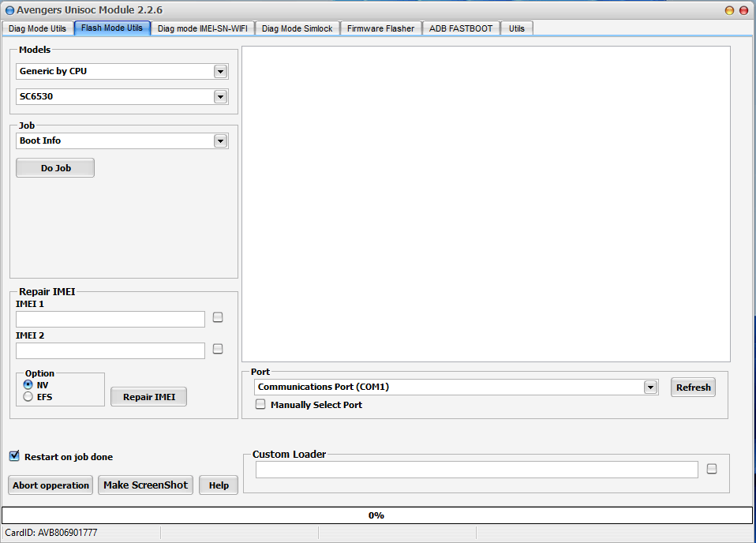
Task: Minimize window with the orange title button
Action: pyautogui.click(x=729, y=10)
